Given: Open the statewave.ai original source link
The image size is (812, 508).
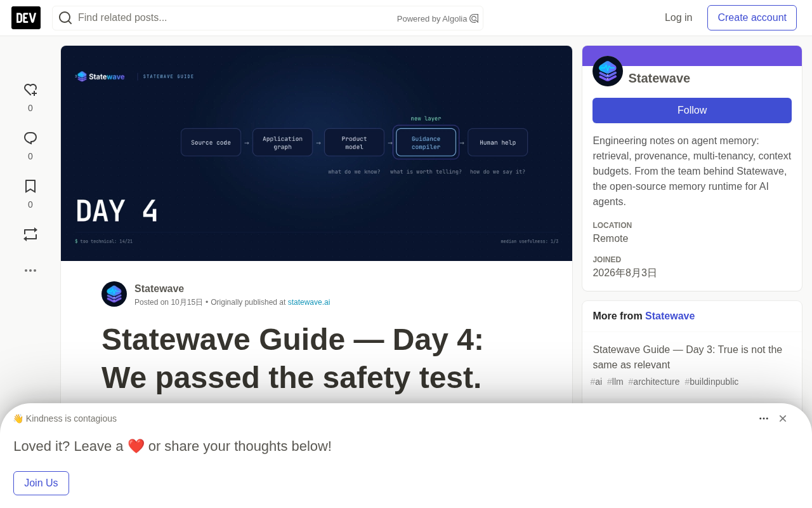Looking at the screenshot, I should [x=309, y=302].
